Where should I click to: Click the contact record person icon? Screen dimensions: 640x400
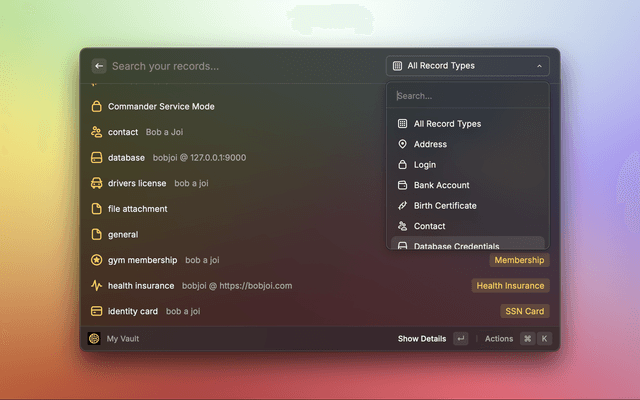97,132
